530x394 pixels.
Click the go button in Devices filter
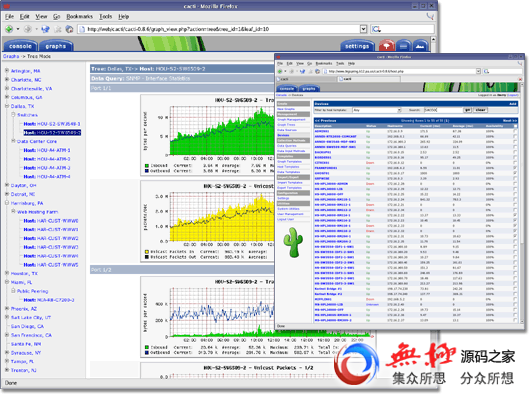tap(467, 110)
